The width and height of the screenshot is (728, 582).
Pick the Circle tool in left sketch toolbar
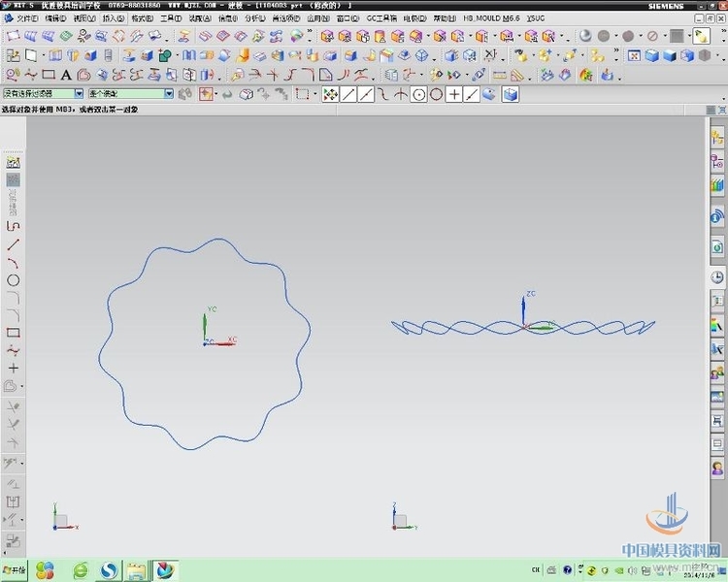click(x=14, y=280)
